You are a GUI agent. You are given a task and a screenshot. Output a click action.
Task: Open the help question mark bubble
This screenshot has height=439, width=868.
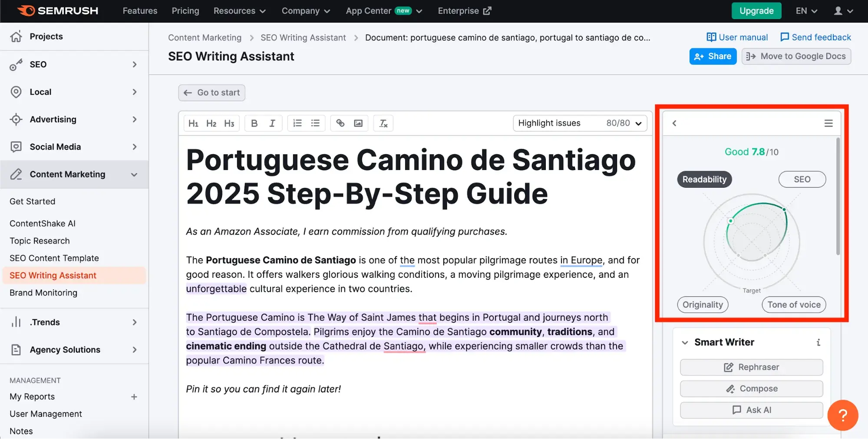843,415
